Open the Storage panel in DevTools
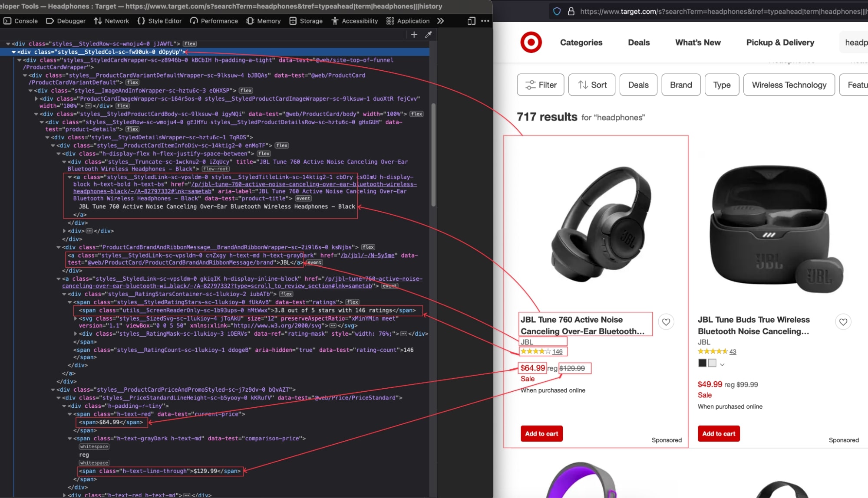This screenshot has height=498, width=868. 306,21
